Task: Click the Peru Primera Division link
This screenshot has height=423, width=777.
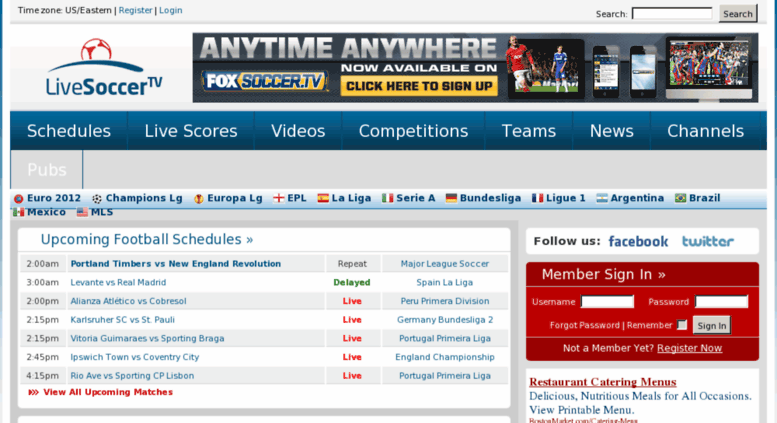Action: [x=444, y=301]
